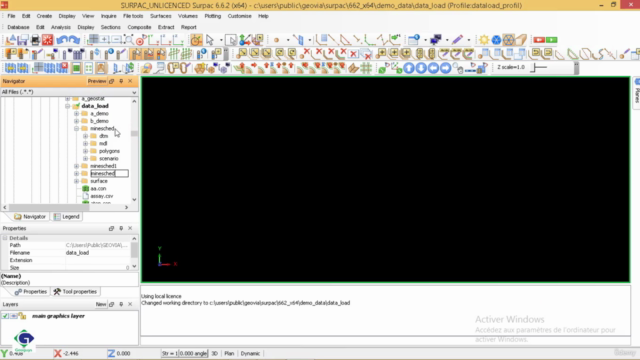Click the yellow sun lighting icon

[484, 40]
